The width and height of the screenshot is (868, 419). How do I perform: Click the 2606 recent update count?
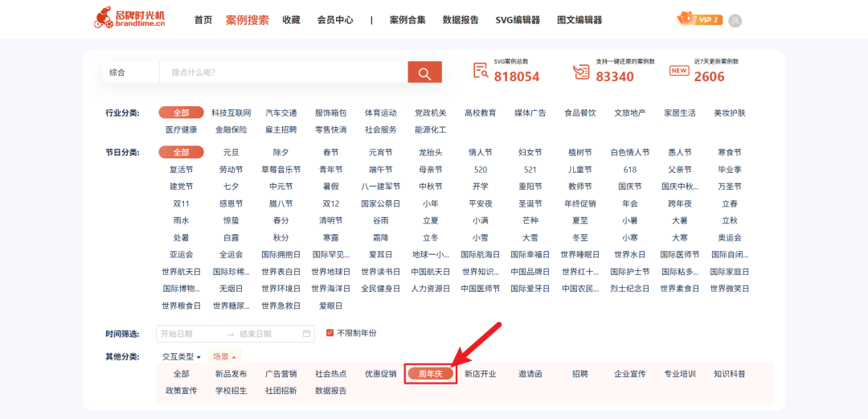coord(709,76)
